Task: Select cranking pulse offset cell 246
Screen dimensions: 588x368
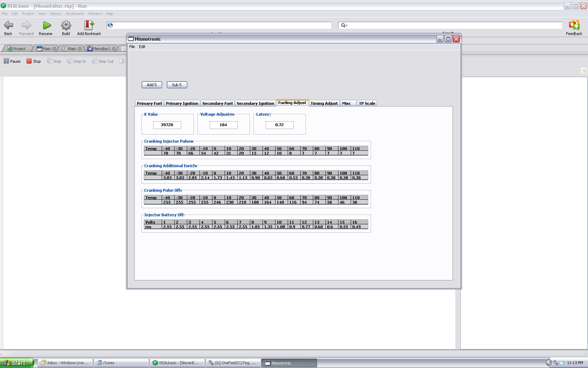Action: tap(218, 202)
